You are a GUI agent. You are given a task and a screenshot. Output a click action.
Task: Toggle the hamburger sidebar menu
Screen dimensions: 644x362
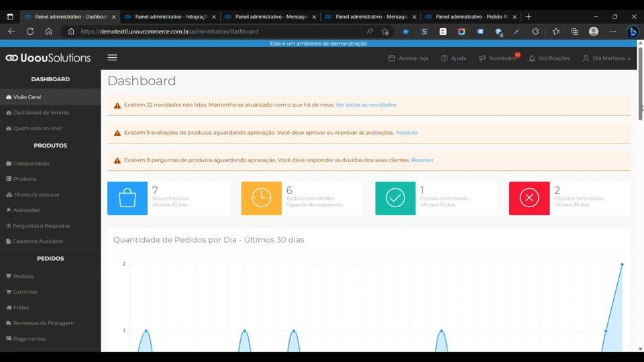pyautogui.click(x=112, y=58)
